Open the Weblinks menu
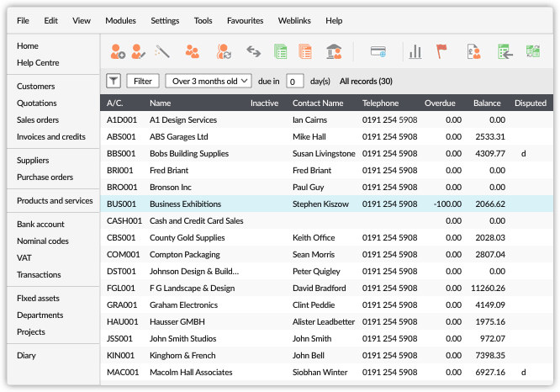560x392 pixels. [x=294, y=20]
